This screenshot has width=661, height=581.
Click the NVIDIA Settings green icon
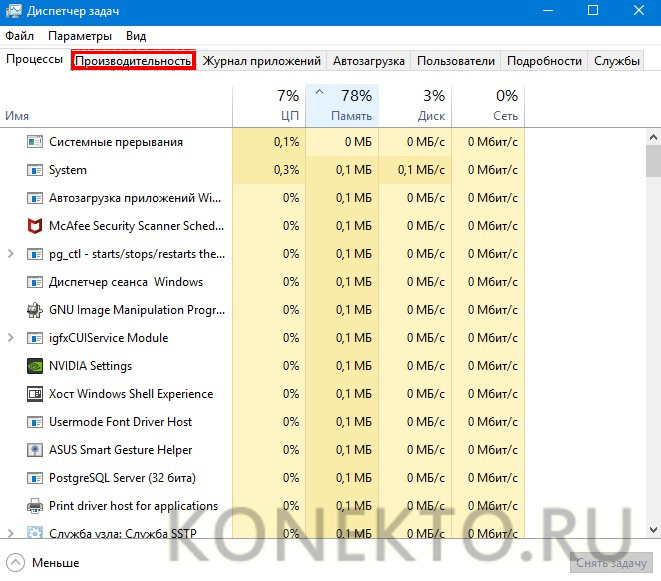35,366
